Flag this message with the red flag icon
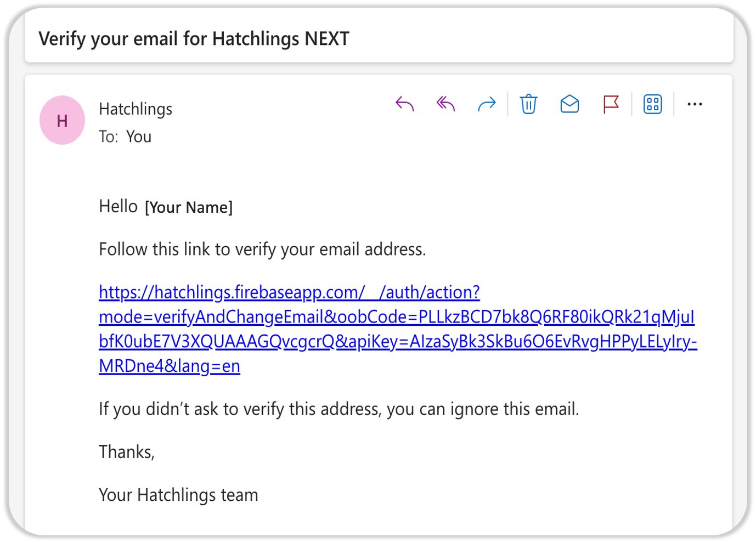This screenshot has height=543, width=756. point(611,104)
